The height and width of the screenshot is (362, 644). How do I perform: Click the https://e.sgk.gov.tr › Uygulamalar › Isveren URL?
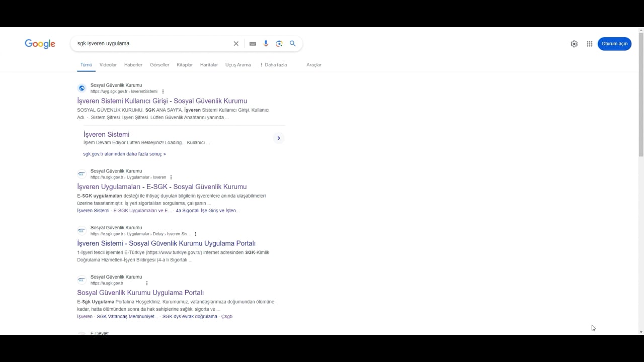pos(128,177)
